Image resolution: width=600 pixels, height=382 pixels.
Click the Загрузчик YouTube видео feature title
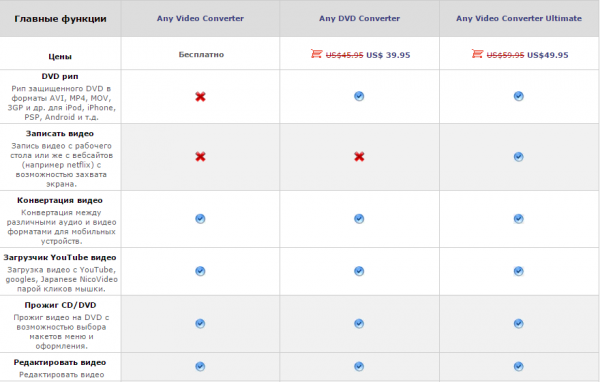60,258
